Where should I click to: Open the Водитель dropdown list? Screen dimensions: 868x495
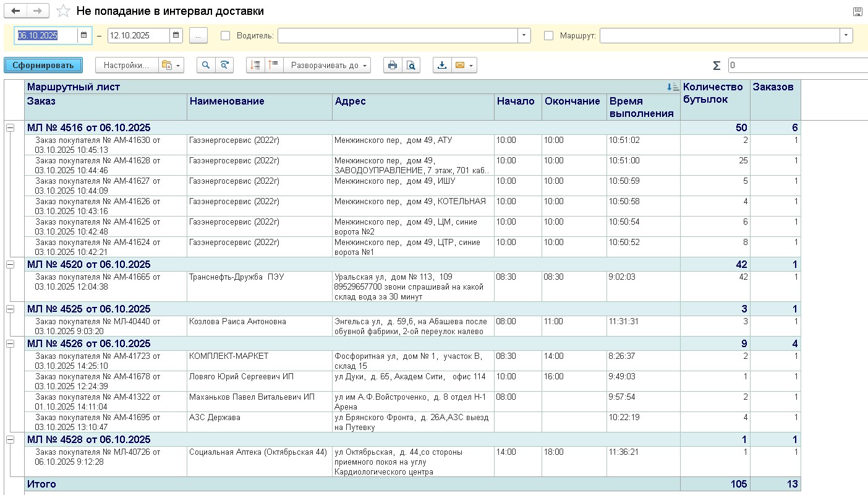pos(524,36)
